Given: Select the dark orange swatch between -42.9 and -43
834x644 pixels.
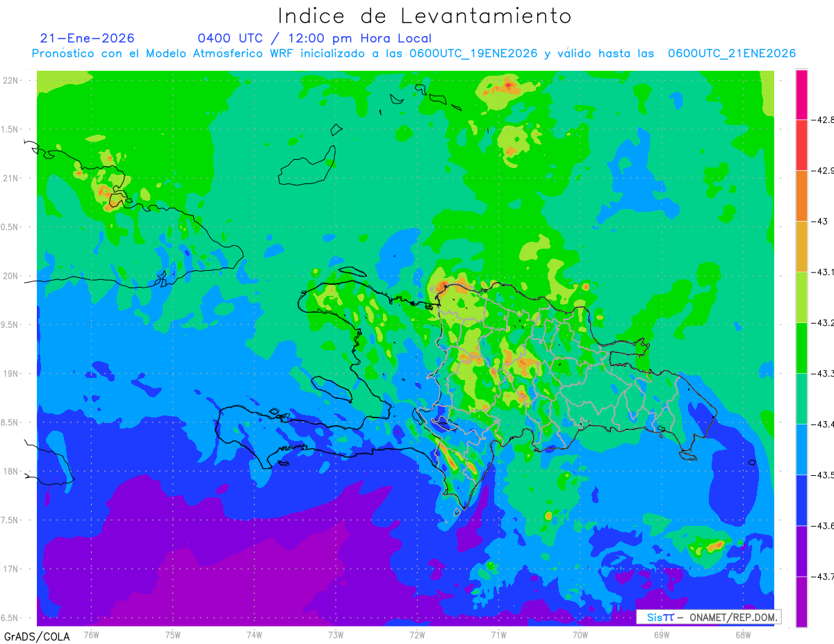Looking at the screenshot, I should tap(801, 196).
